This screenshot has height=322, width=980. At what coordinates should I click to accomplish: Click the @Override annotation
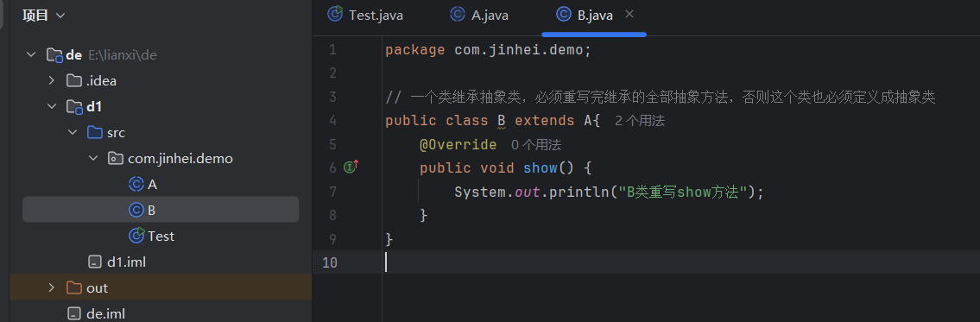tap(458, 144)
